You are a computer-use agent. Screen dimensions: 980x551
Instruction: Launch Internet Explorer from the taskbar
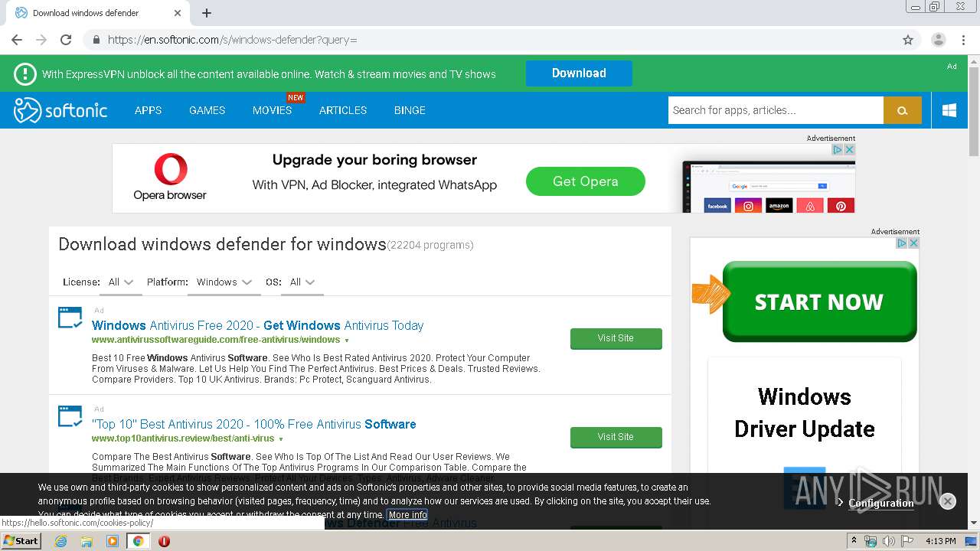[x=60, y=541]
